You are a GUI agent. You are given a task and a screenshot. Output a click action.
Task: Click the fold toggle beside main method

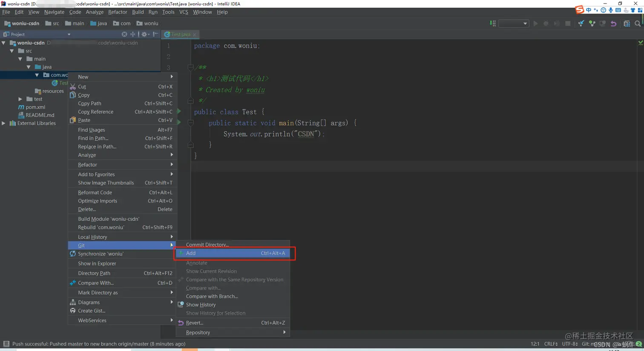tap(190, 123)
